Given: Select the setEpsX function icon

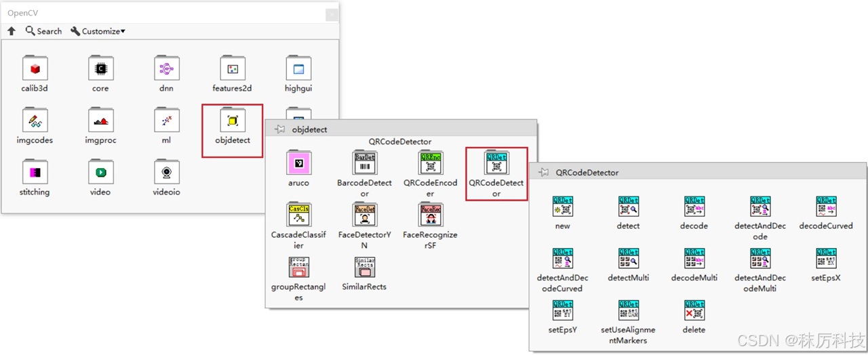Looking at the screenshot, I should (826, 258).
